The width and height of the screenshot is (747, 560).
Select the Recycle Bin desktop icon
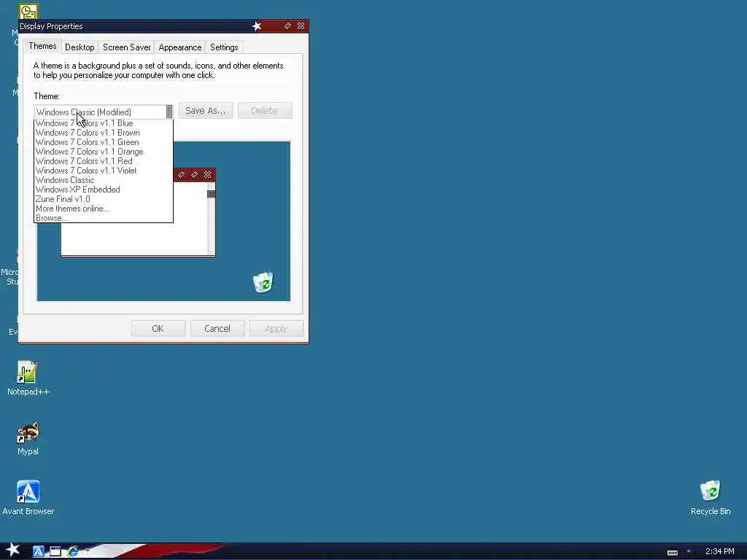[711, 497]
